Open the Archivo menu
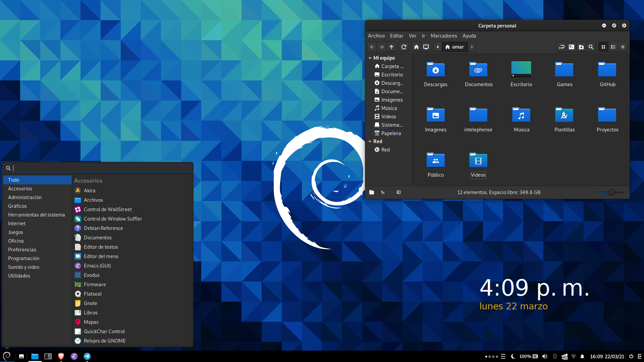This screenshot has height=362, width=644. (376, 36)
